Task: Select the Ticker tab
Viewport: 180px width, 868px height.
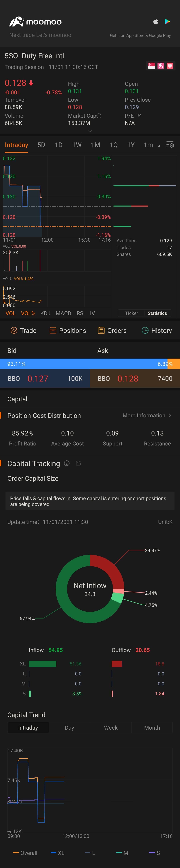Action: 131,313
